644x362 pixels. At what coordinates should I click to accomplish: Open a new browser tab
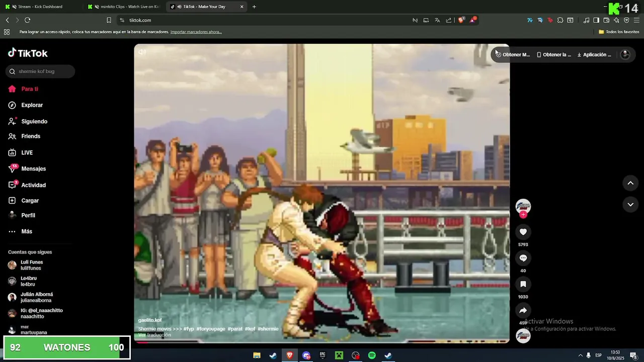tap(254, 7)
